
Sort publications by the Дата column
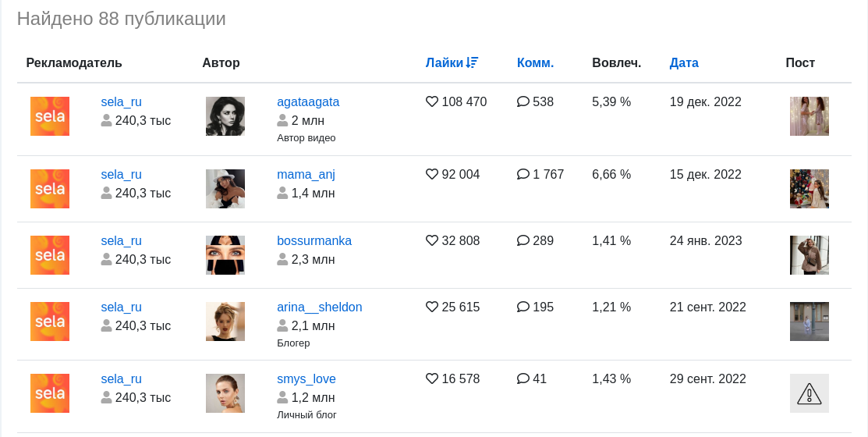(684, 62)
